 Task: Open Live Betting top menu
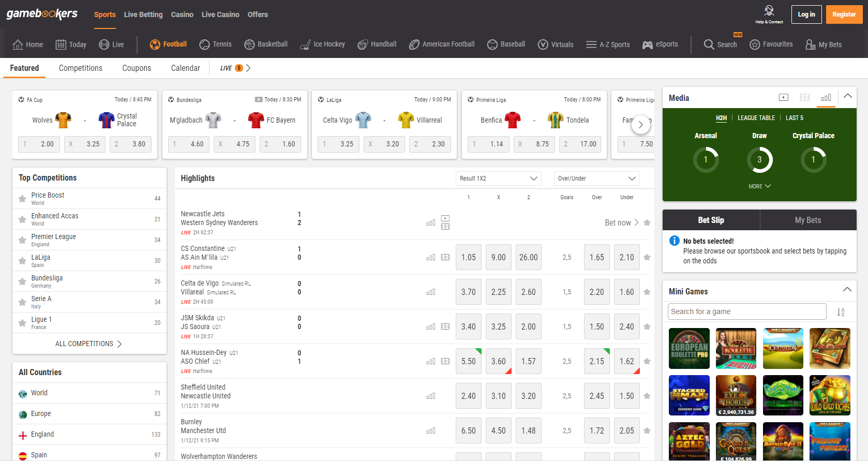pos(143,14)
